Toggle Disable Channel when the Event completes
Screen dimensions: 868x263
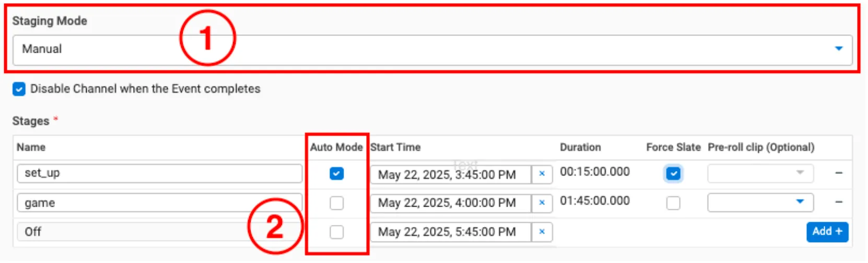(19, 89)
